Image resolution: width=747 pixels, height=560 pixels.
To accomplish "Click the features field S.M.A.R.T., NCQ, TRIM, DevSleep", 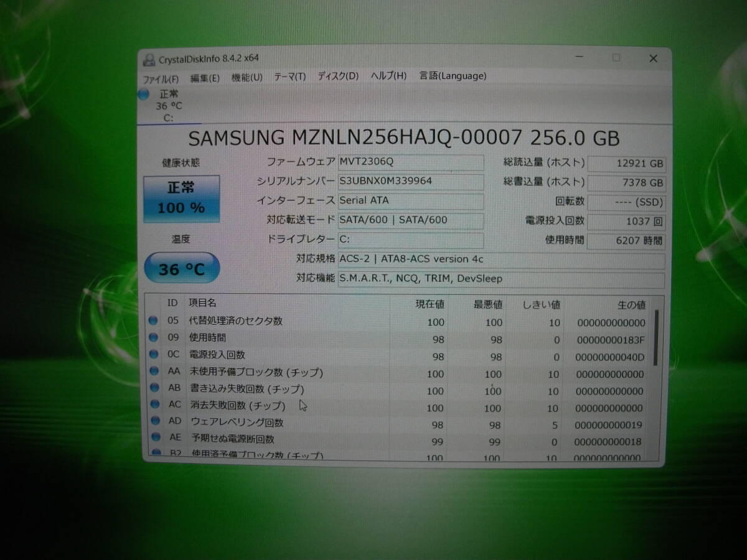I will pos(501,279).
